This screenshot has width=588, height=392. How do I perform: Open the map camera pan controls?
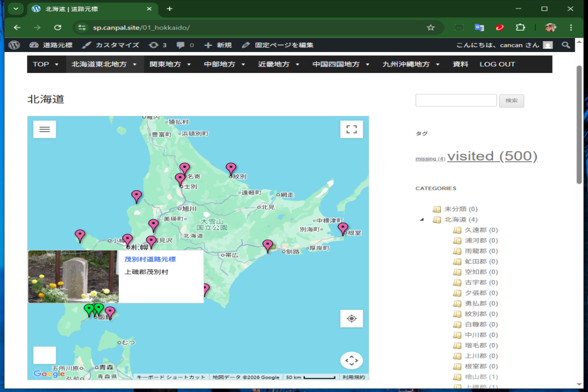(352, 361)
